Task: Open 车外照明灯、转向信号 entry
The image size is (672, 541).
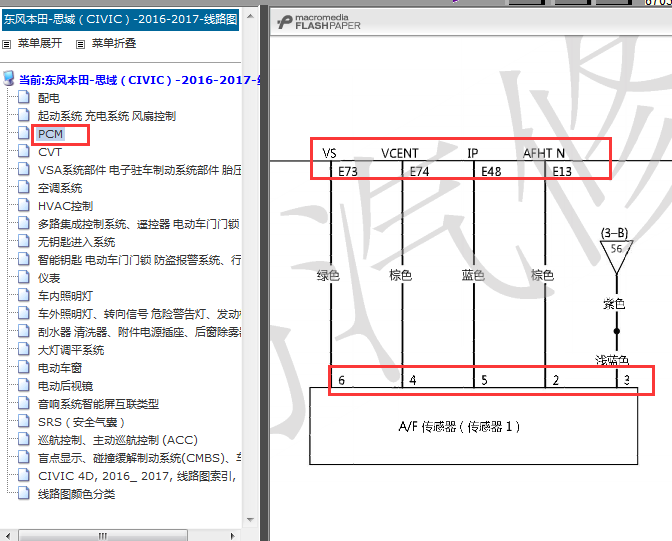Action: [139, 314]
